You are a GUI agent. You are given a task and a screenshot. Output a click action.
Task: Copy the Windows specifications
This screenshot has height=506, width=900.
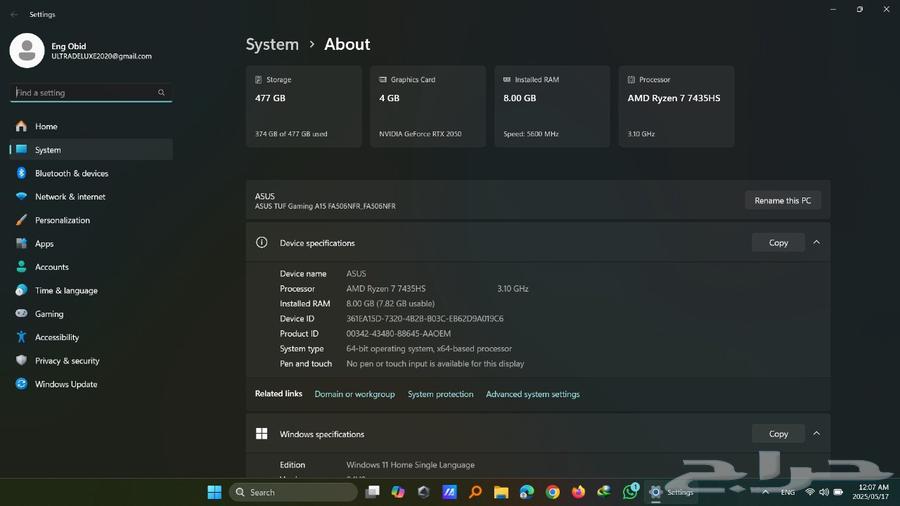click(x=778, y=434)
